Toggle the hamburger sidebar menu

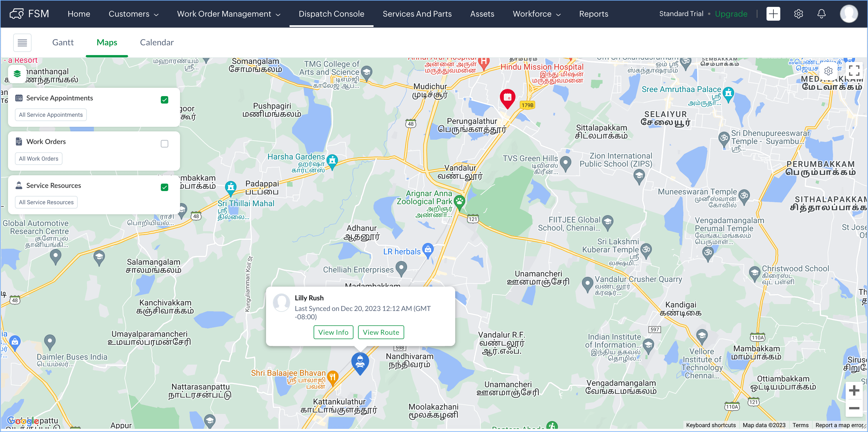pos(22,42)
